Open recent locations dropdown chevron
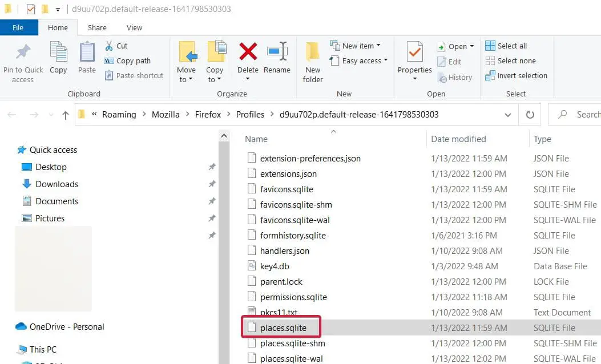 (51, 115)
